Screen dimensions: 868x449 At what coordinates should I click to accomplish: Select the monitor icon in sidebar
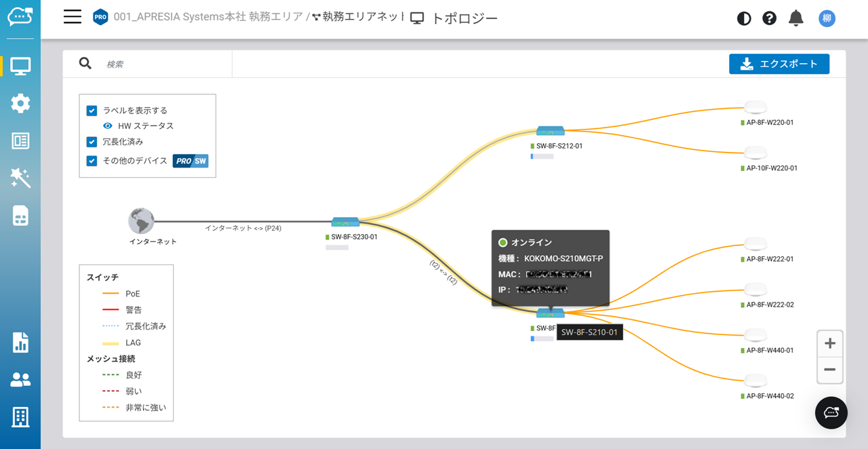(x=20, y=66)
